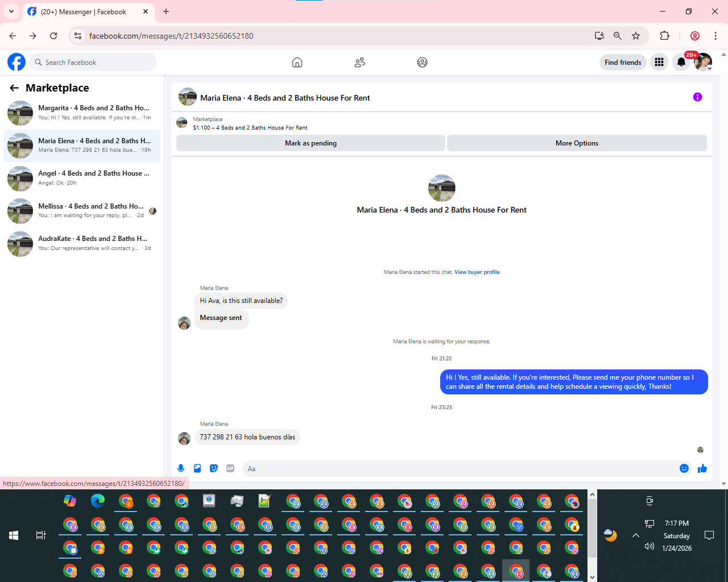
Task: Open Copilot from taskbar
Action: [x=70, y=501]
